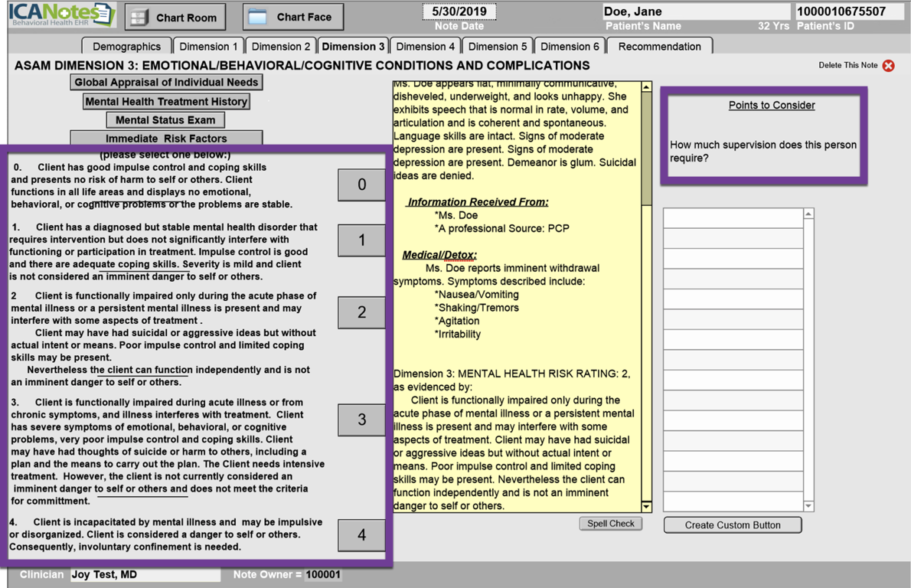Select risk rating 4

[x=361, y=535]
